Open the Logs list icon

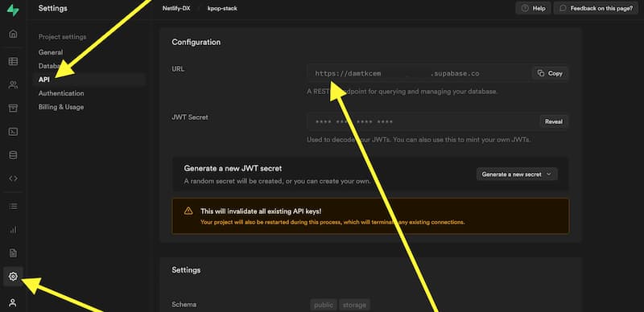[13, 206]
